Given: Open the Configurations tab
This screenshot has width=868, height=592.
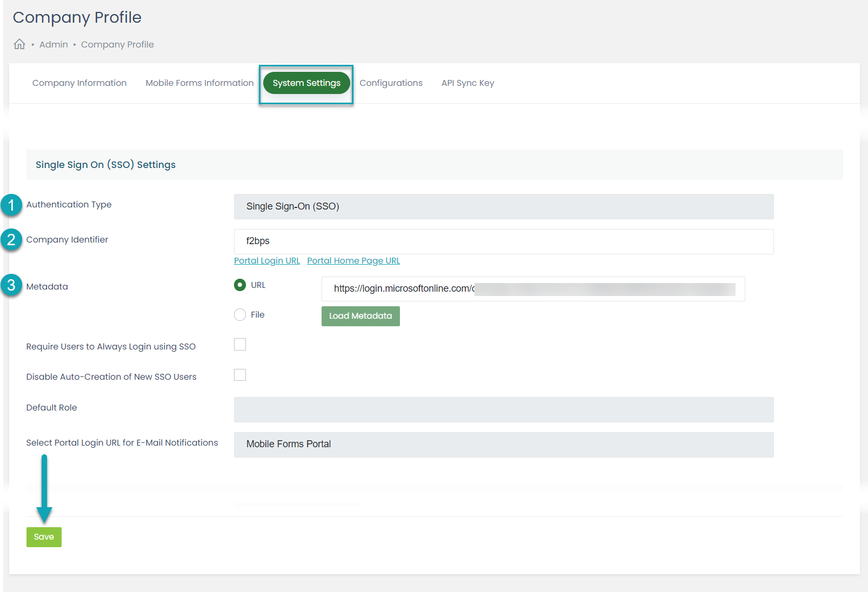Looking at the screenshot, I should 391,83.
